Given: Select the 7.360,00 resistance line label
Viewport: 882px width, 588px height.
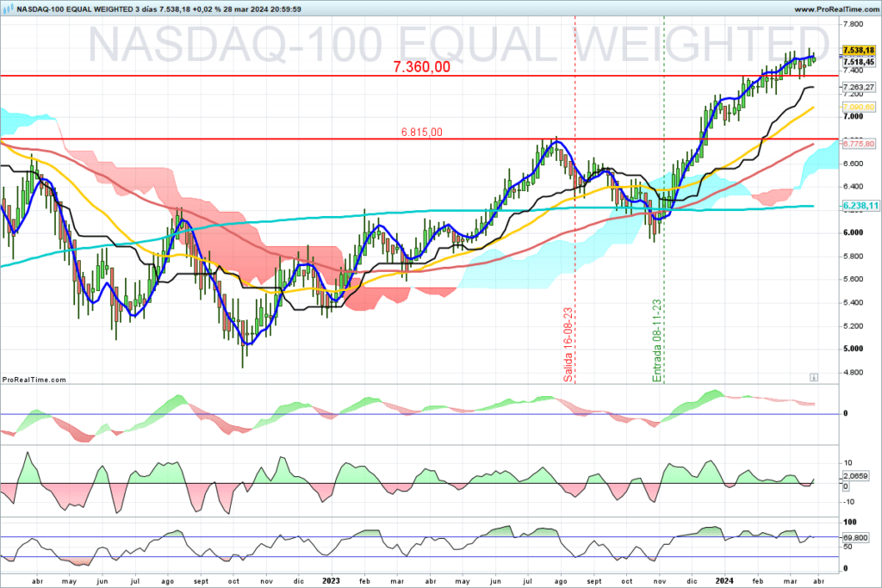Looking at the screenshot, I should pos(422,67).
